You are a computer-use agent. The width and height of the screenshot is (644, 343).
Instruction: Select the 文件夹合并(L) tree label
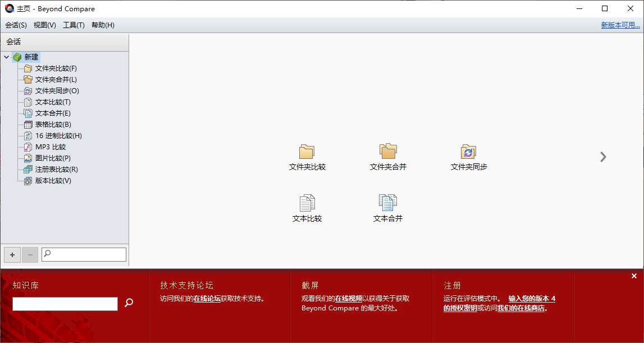[x=56, y=79]
